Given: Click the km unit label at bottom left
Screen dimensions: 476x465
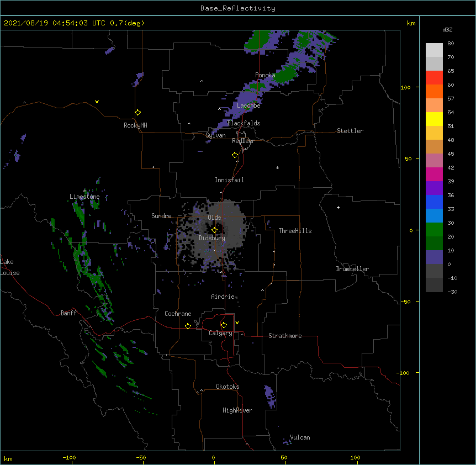Looking at the screenshot, I should click(8, 459).
